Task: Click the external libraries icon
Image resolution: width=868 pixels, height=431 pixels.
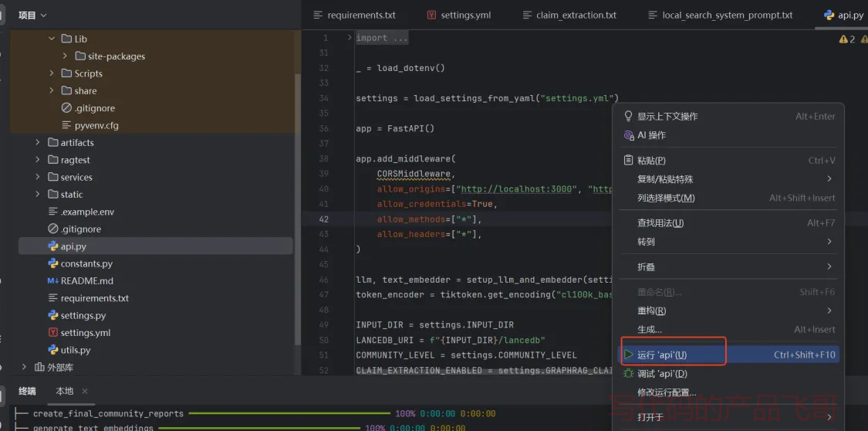Action: (x=39, y=368)
